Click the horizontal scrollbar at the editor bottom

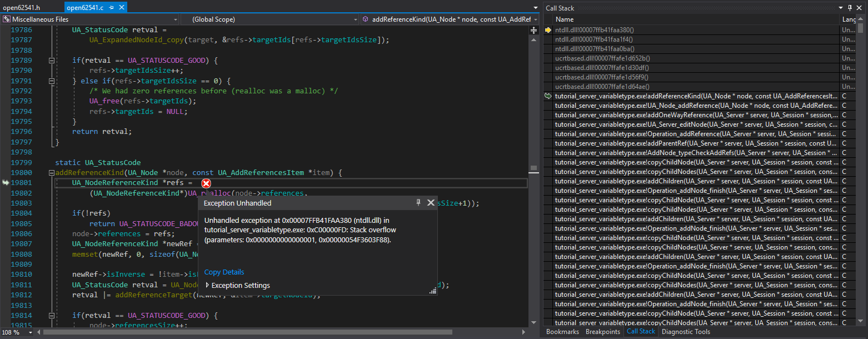(250, 332)
